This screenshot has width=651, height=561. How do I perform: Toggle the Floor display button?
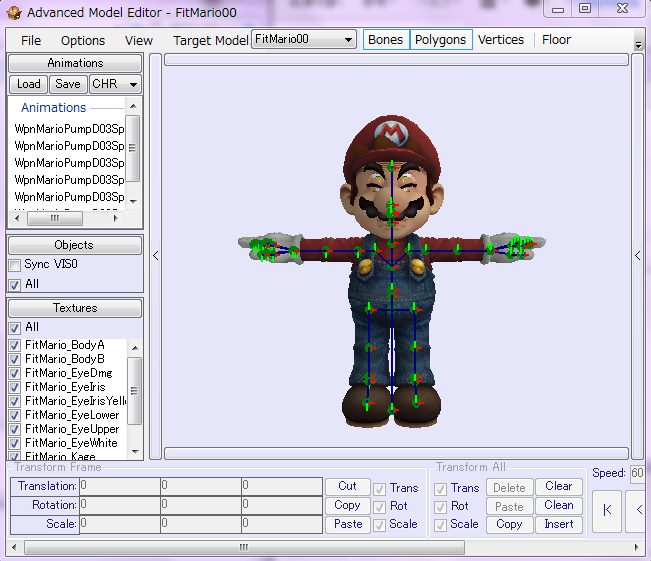[x=556, y=39]
